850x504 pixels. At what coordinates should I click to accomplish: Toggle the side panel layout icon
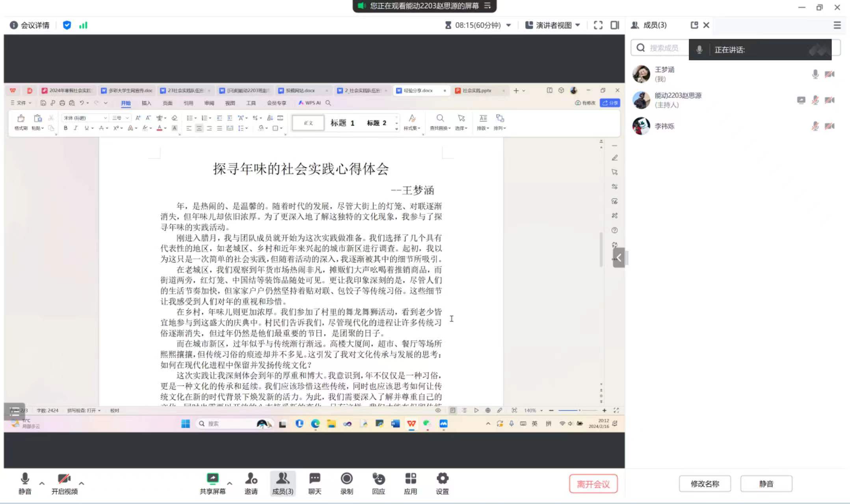pos(614,25)
